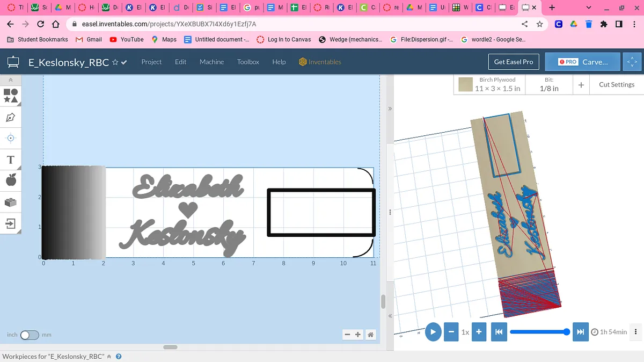Go to browser home page
The width and height of the screenshot is (644, 362).
point(55,24)
